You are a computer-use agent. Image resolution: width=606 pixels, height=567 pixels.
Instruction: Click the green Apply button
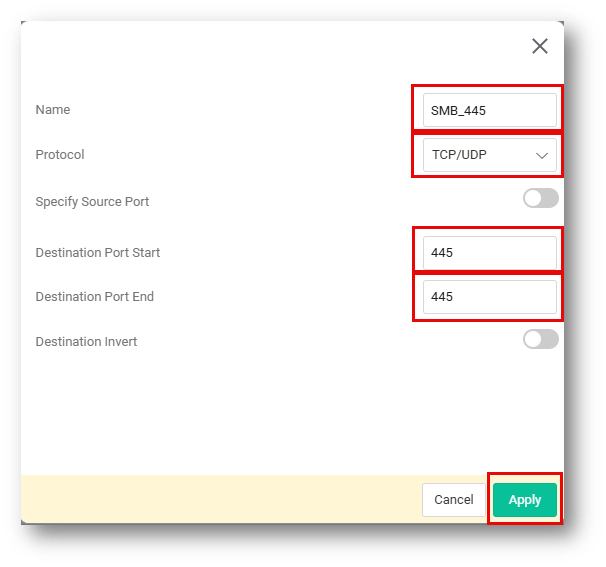pos(525,500)
